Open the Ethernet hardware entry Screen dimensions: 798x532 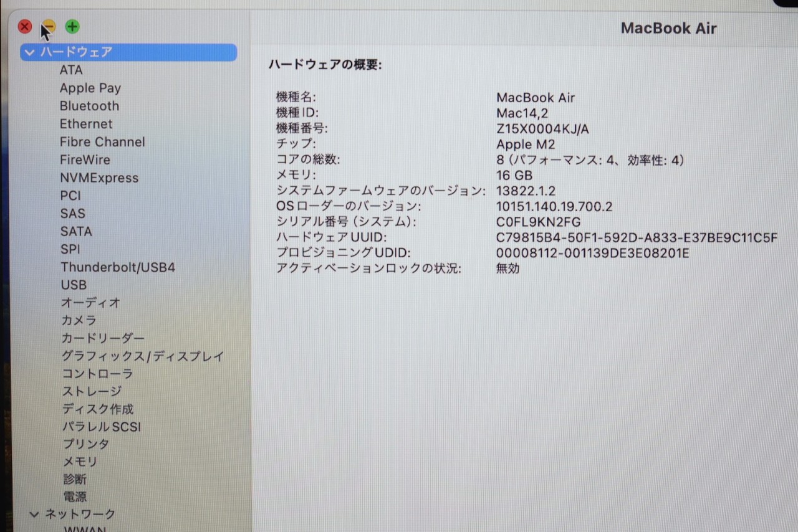pyautogui.click(x=86, y=124)
